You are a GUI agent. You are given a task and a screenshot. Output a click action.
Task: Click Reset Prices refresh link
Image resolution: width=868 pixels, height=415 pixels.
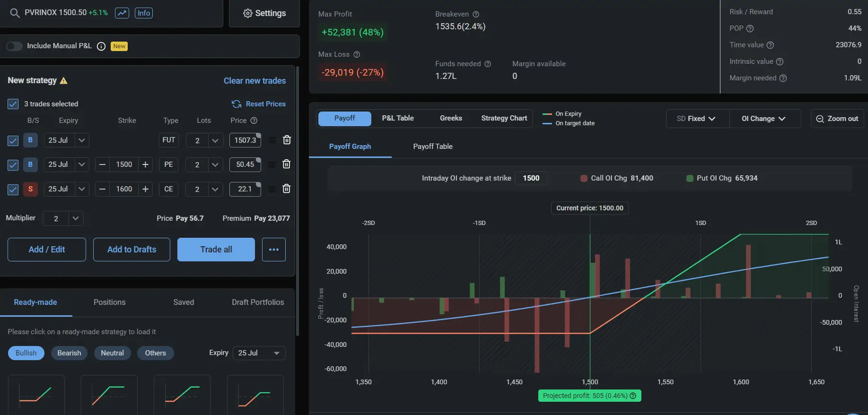(259, 104)
